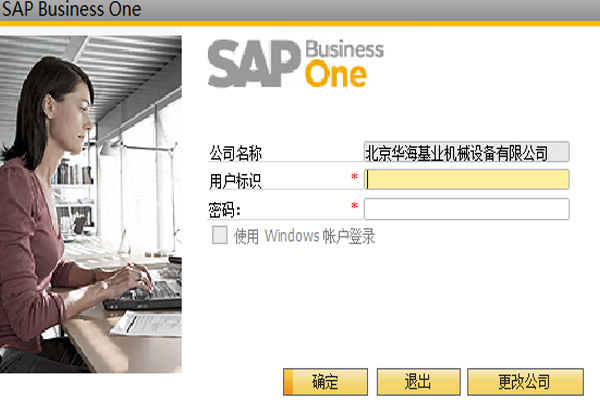The image size is (600, 400).
Task: Click the gray Business word in logo
Action: (x=344, y=50)
